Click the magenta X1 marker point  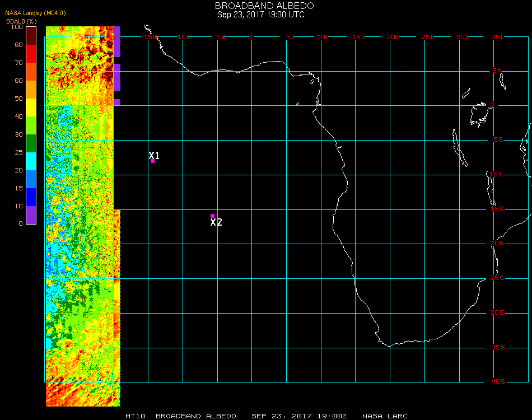152,161
